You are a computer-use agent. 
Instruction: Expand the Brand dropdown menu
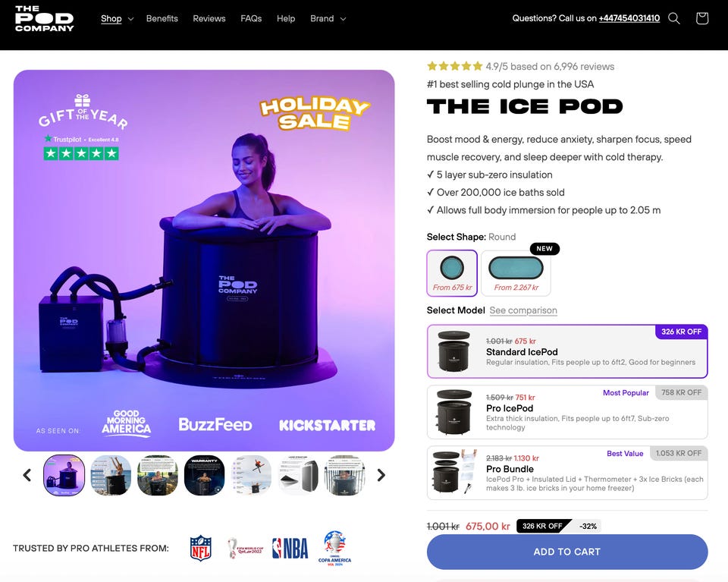click(x=328, y=18)
